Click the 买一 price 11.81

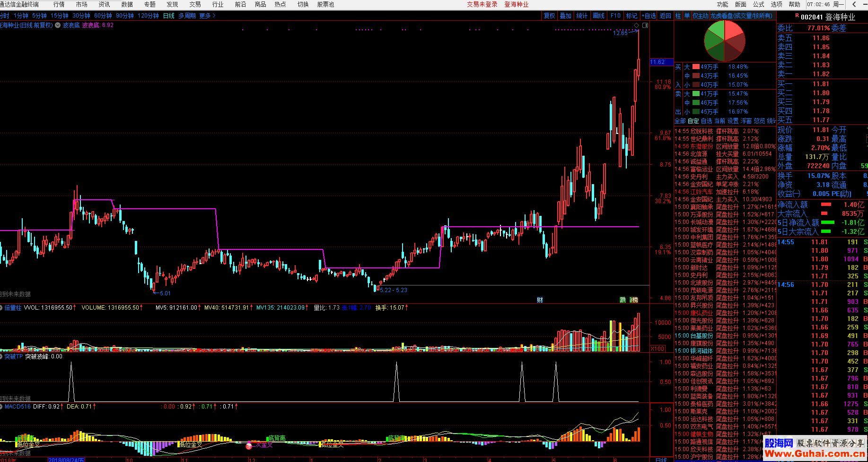tap(821, 84)
